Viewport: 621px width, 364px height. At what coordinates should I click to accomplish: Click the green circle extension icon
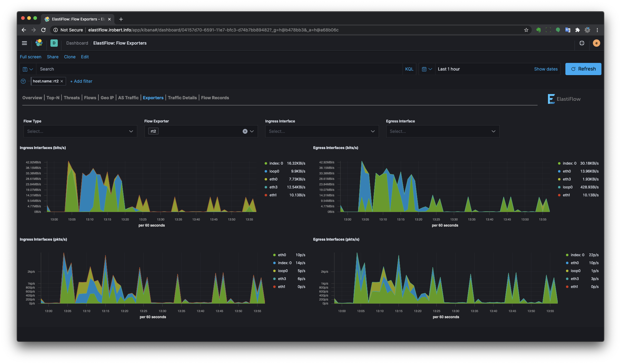[558, 30]
